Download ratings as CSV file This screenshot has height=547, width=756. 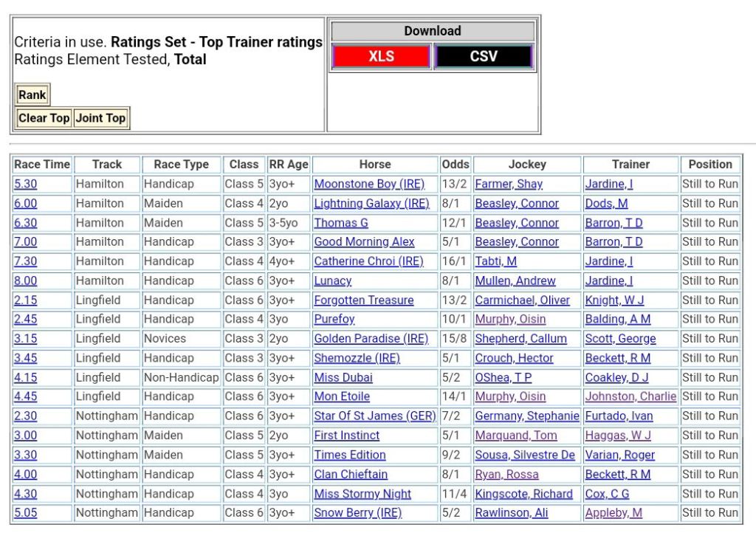484,57
